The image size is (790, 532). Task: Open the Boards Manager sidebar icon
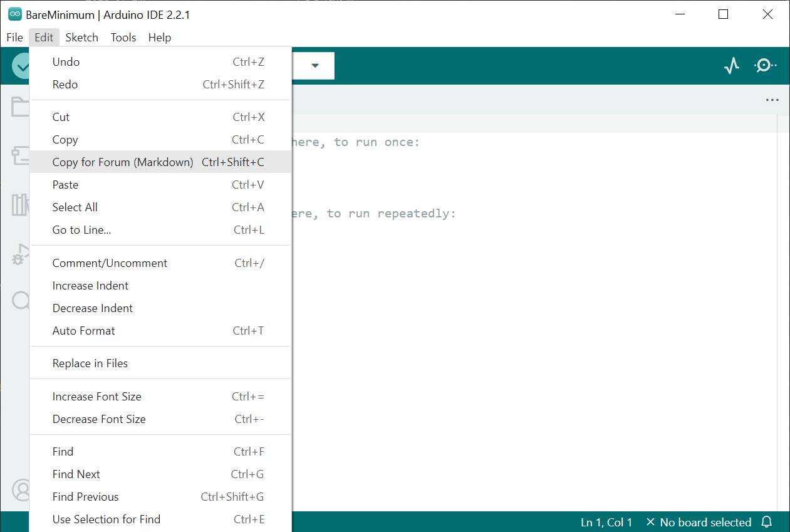21,156
